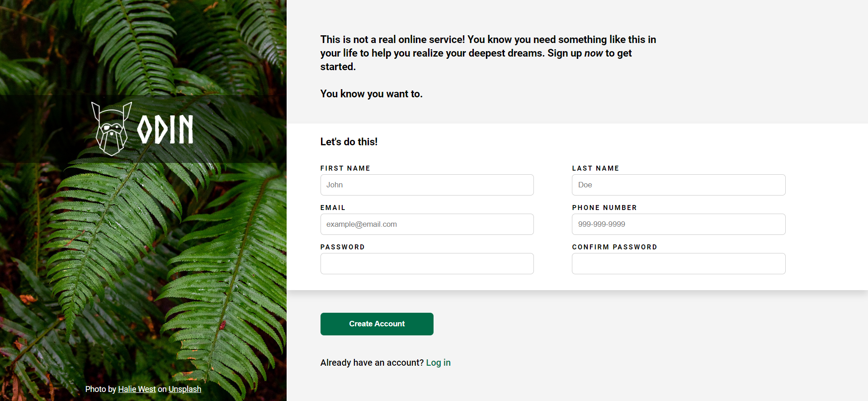Click into the Email input field
Screen dimensions: 868x401
[427, 224]
